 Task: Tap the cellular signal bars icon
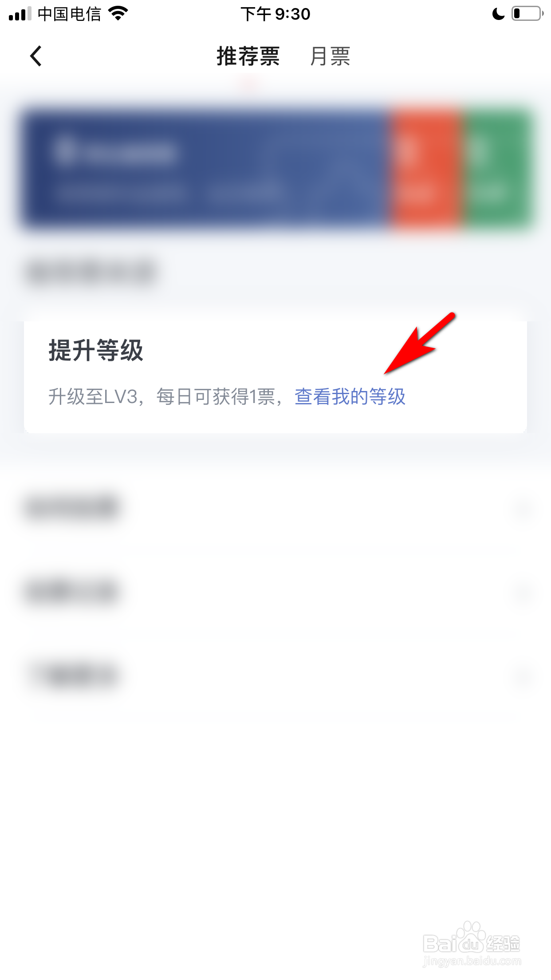click(20, 14)
